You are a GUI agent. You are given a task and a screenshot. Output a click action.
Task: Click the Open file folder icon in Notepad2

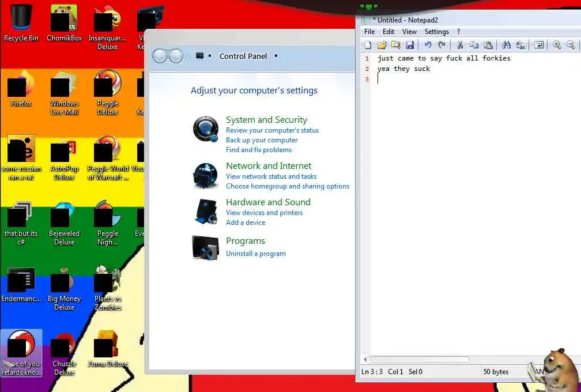[x=382, y=45]
